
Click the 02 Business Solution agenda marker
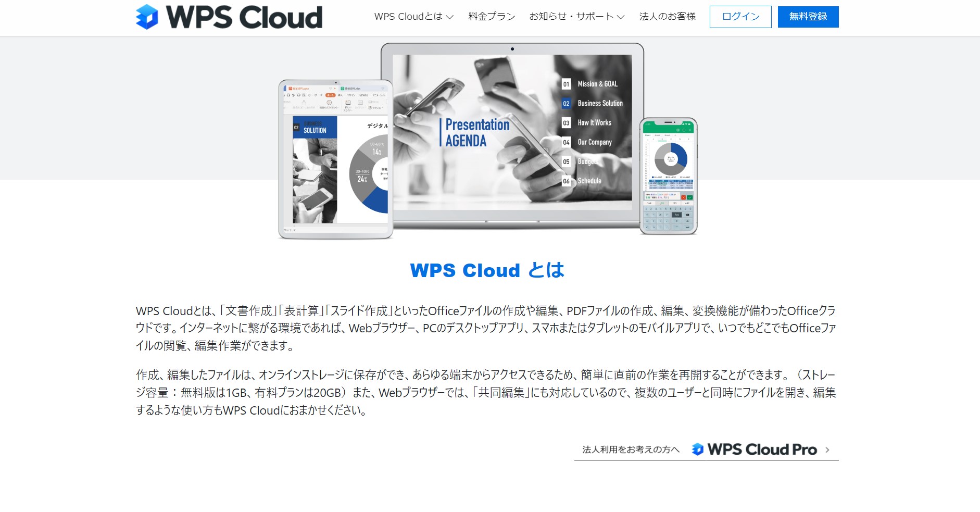click(566, 103)
